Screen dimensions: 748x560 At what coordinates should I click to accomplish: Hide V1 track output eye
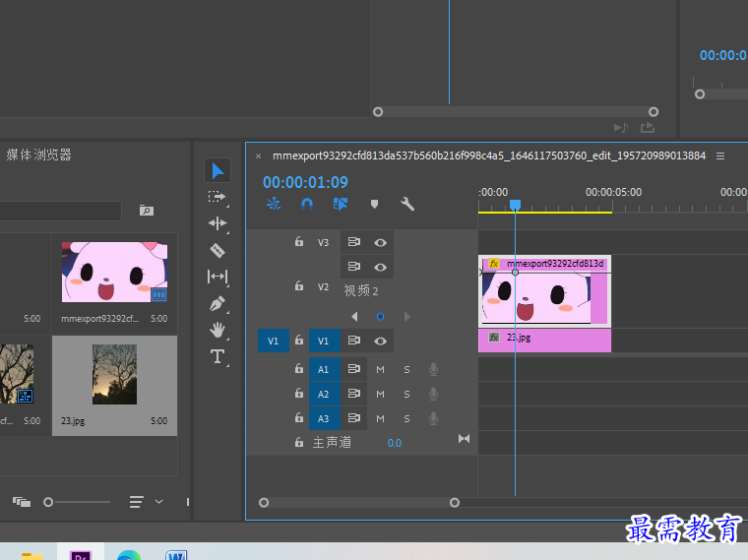[x=380, y=342]
